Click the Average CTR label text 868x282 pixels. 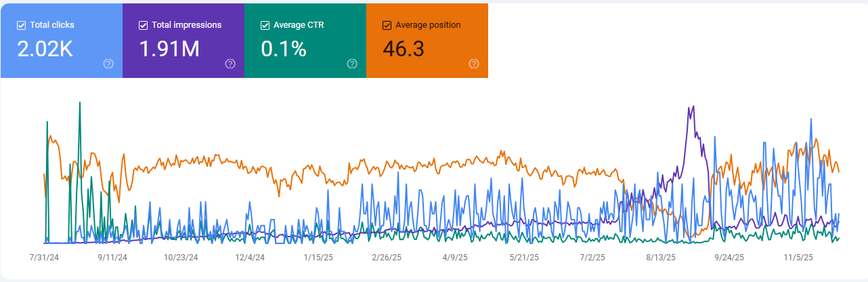(299, 25)
